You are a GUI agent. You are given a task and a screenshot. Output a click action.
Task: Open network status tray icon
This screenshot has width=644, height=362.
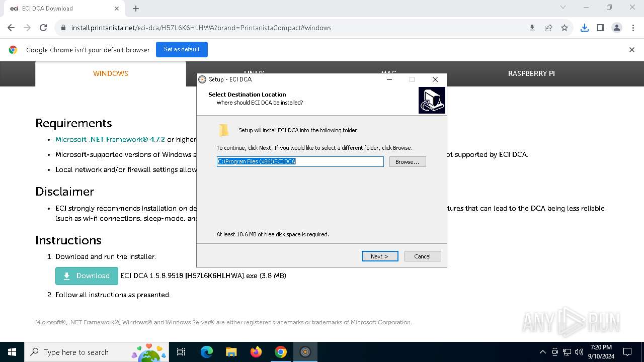[x=567, y=352]
